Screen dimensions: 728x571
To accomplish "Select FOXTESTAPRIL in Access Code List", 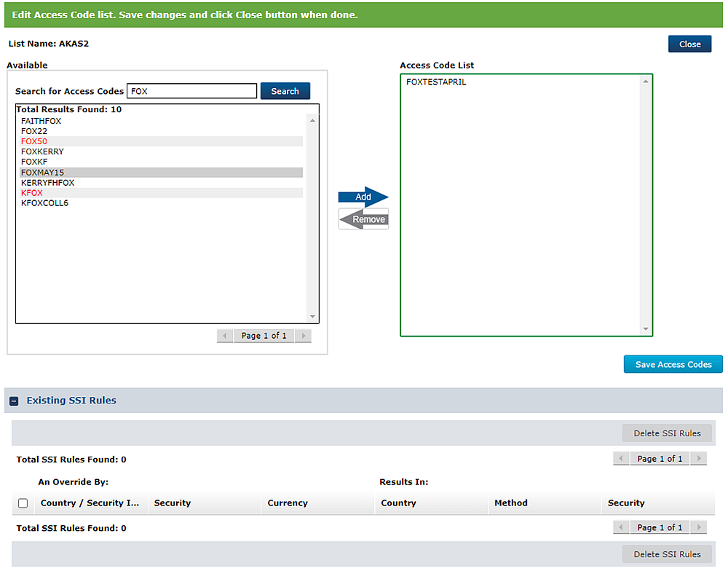I will point(436,82).
